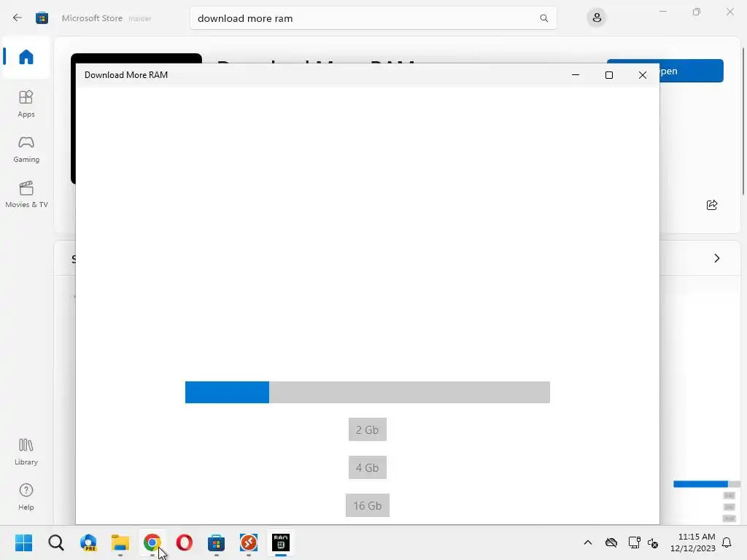Open Edge preview browser from taskbar
This screenshot has height=560, width=747.
[x=88, y=542]
